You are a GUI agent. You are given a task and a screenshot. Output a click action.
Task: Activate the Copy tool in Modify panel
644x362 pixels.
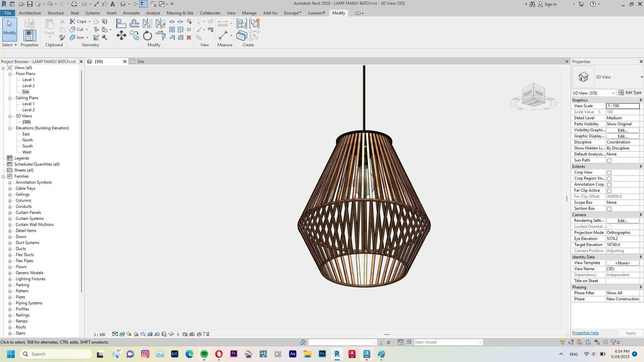coord(135,36)
